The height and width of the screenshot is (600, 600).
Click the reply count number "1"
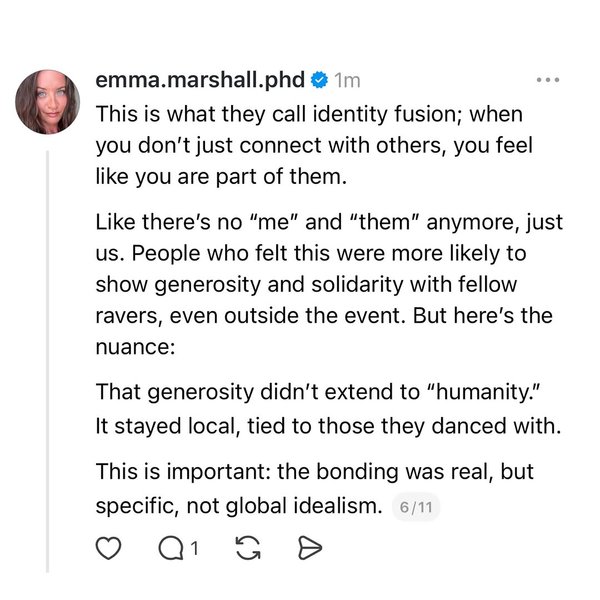tap(194, 548)
